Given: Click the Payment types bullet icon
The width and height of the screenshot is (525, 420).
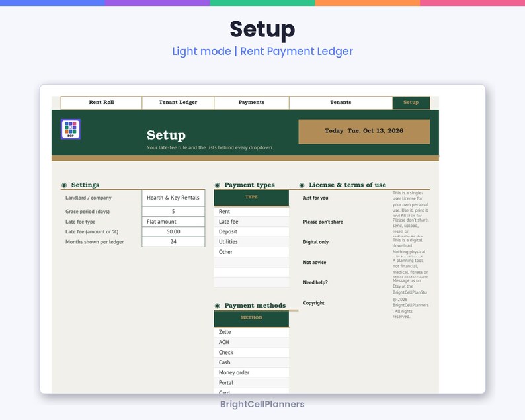Looking at the screenshot, I should tap(218, 185).
